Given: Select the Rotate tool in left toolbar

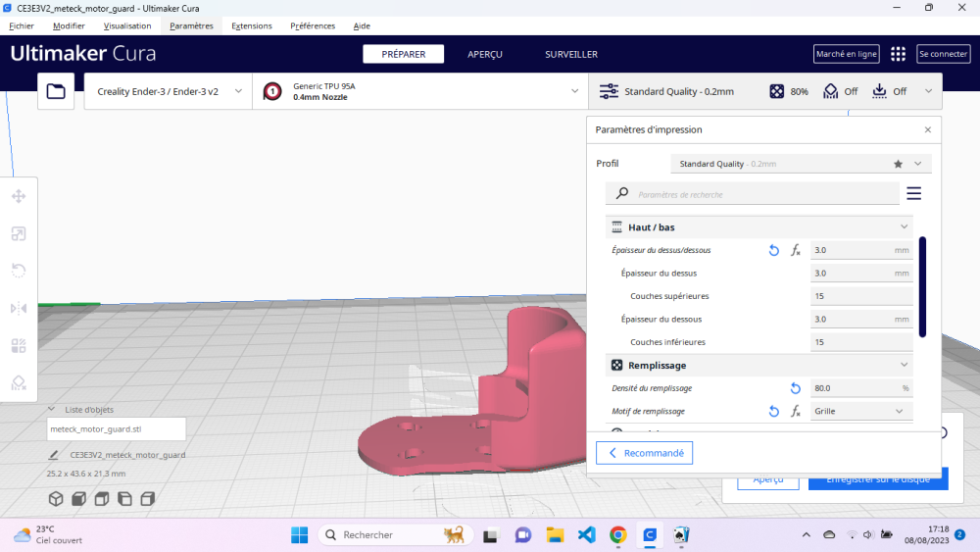Looking at the screenshot, I should pos(19,271).
